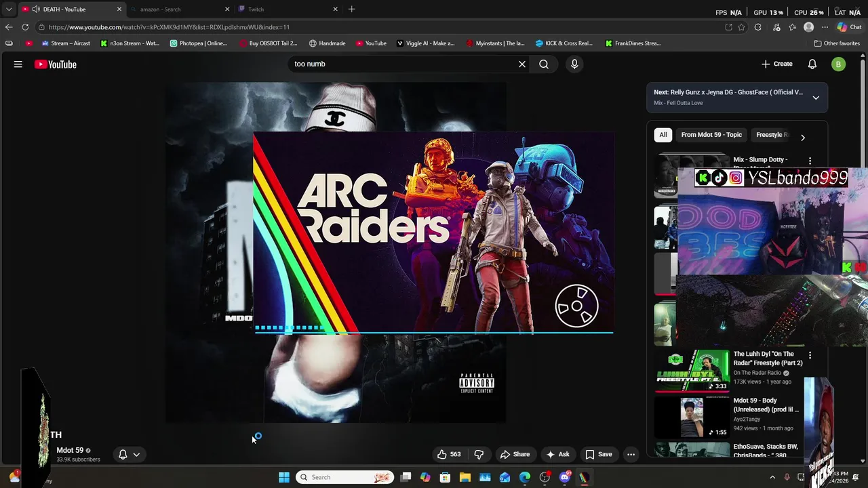Go to YouTube home via logo

56,64
